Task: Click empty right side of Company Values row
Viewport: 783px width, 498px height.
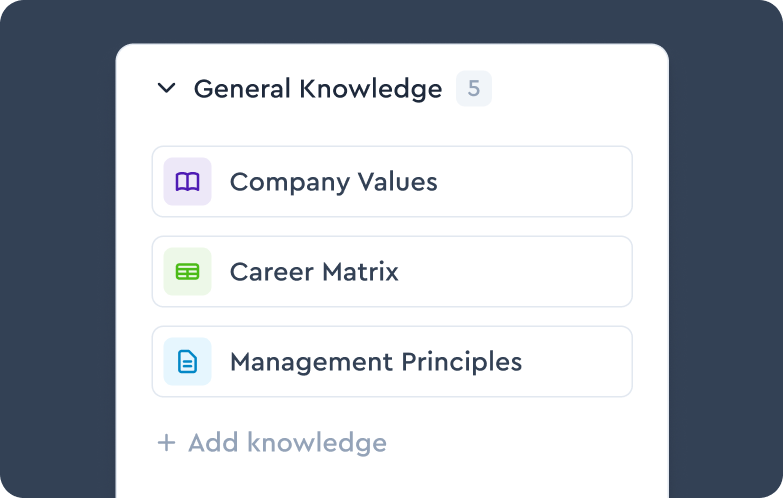Action: point(560,182)
